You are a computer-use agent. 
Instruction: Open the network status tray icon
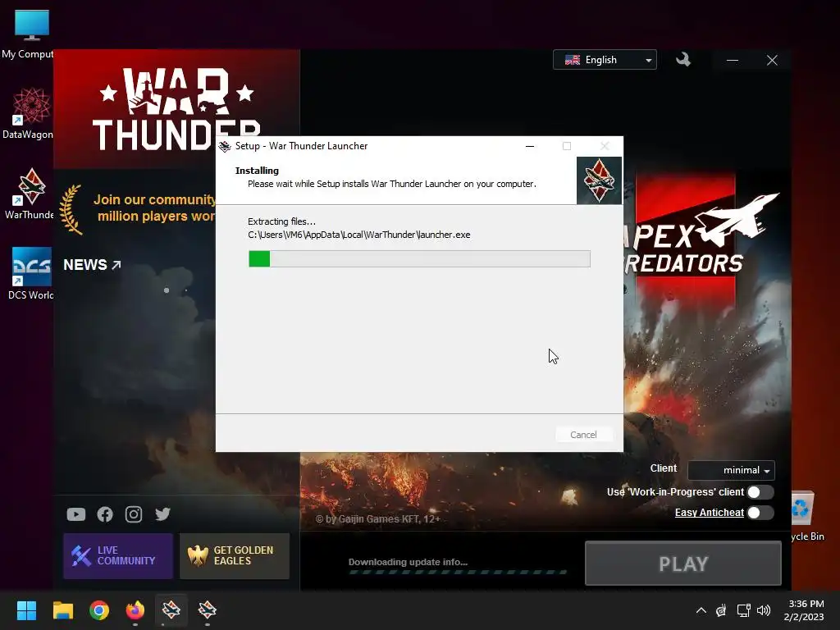click(x=743, y=610)
